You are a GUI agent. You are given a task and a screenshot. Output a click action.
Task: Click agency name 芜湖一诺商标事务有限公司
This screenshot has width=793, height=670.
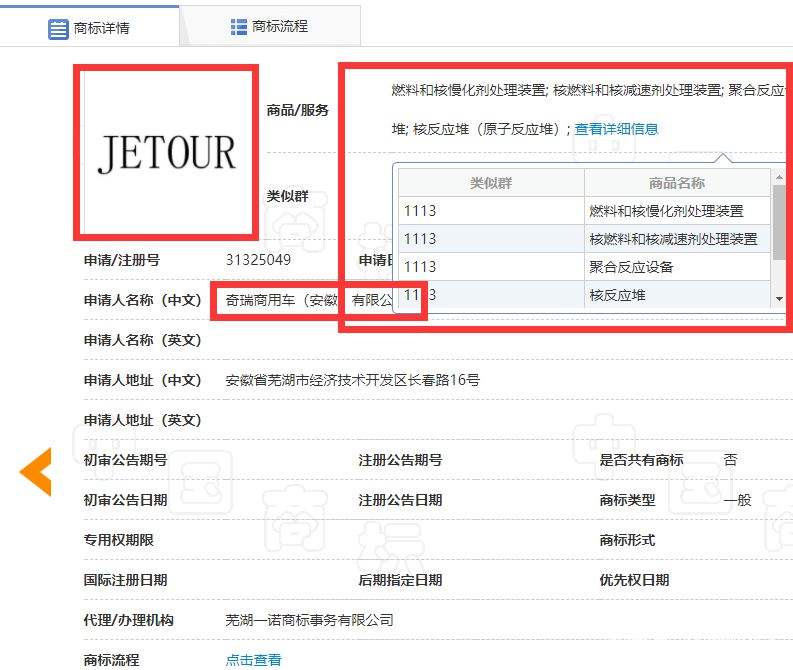pos(309,620)
